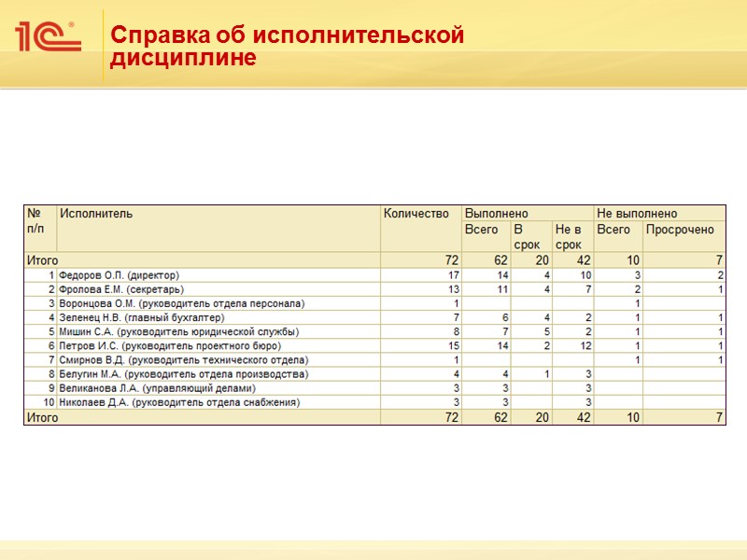Viewport: 747px width, 560px height.
Task: Select the Белугин М.А. row
Action: 374,374
